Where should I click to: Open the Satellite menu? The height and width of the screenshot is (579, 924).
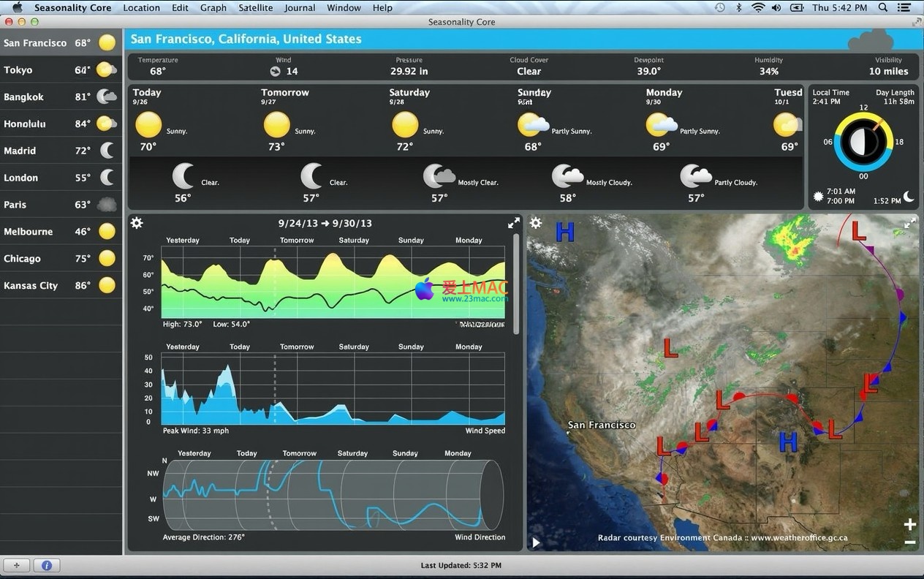[x=255, y=7]
